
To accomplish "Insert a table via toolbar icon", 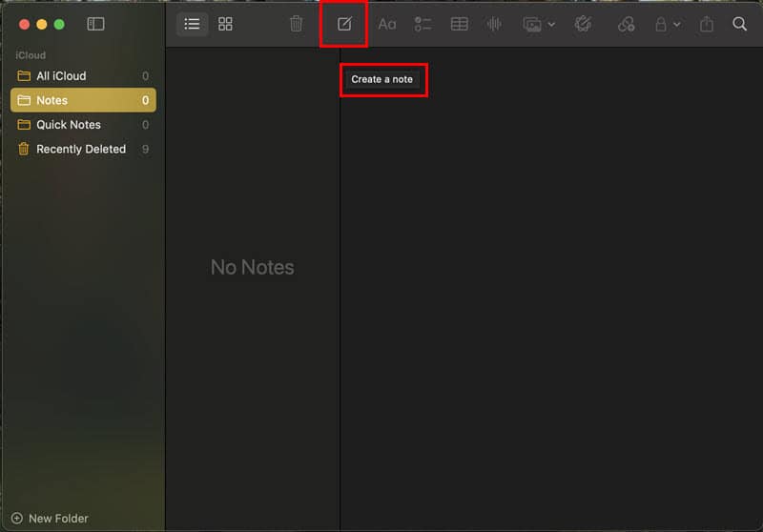I will [459, 24].
